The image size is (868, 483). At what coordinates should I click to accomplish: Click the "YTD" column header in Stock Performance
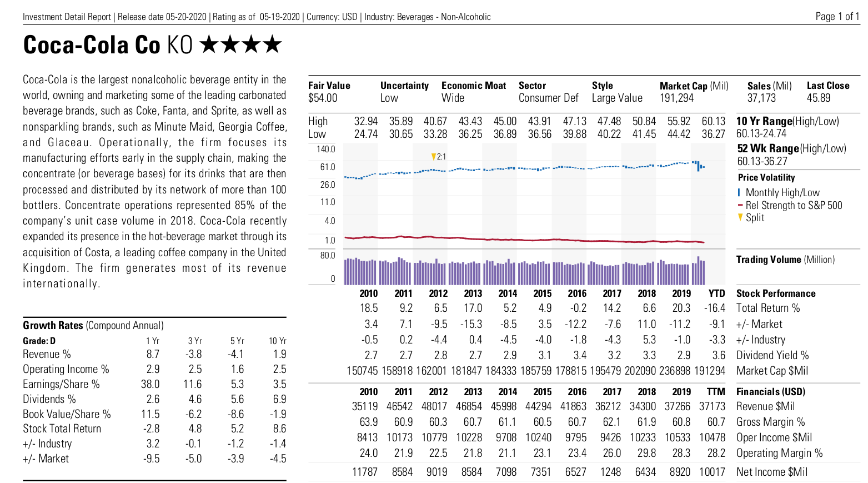click(717, 293)
